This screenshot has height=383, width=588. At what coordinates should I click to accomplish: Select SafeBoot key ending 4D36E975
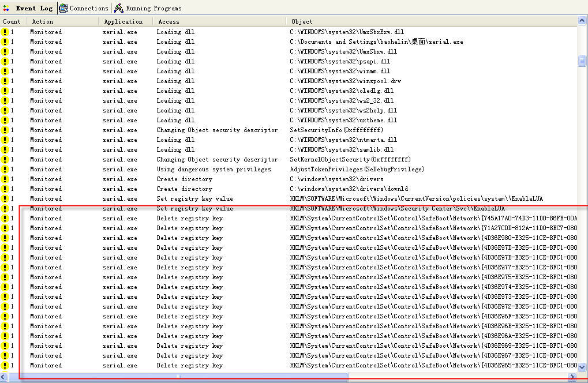pos(433,277)
